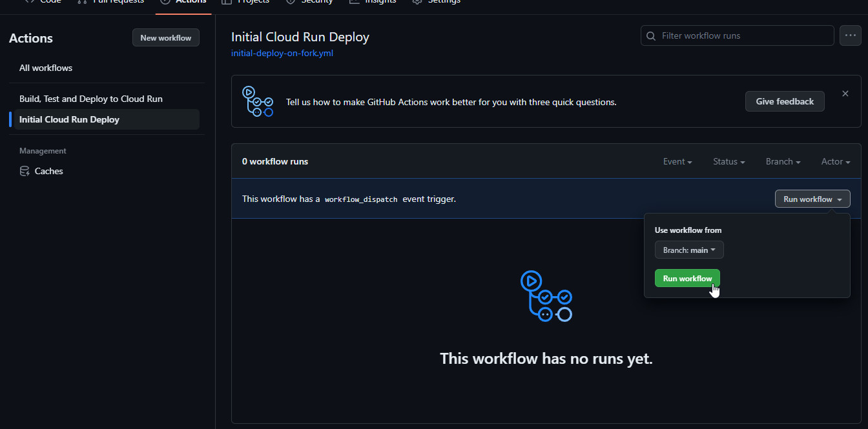This screenshot has height=429, width=868.
Task: Switch to the Settings repository tab
Action: [x=437, y=2]
